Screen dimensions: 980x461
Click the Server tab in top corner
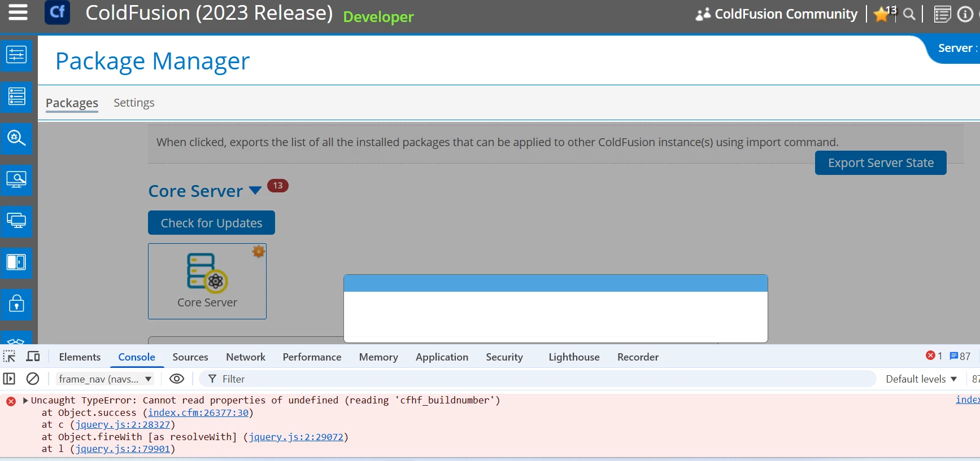pos(956,49)
